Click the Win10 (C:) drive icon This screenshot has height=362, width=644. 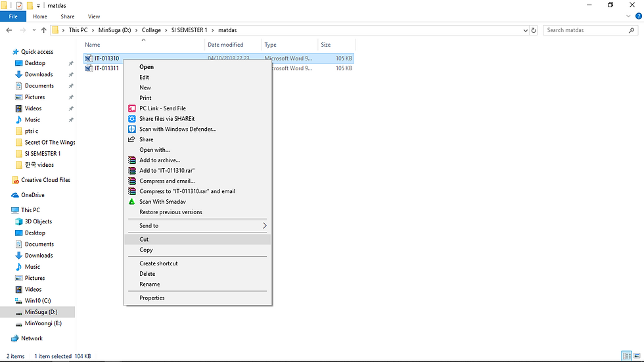(18, 301)
